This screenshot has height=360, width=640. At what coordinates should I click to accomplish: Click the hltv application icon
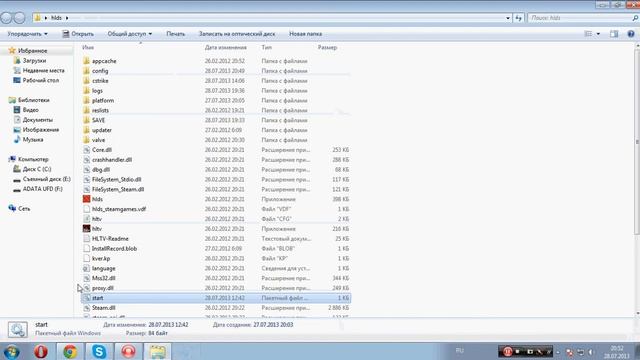86,229
